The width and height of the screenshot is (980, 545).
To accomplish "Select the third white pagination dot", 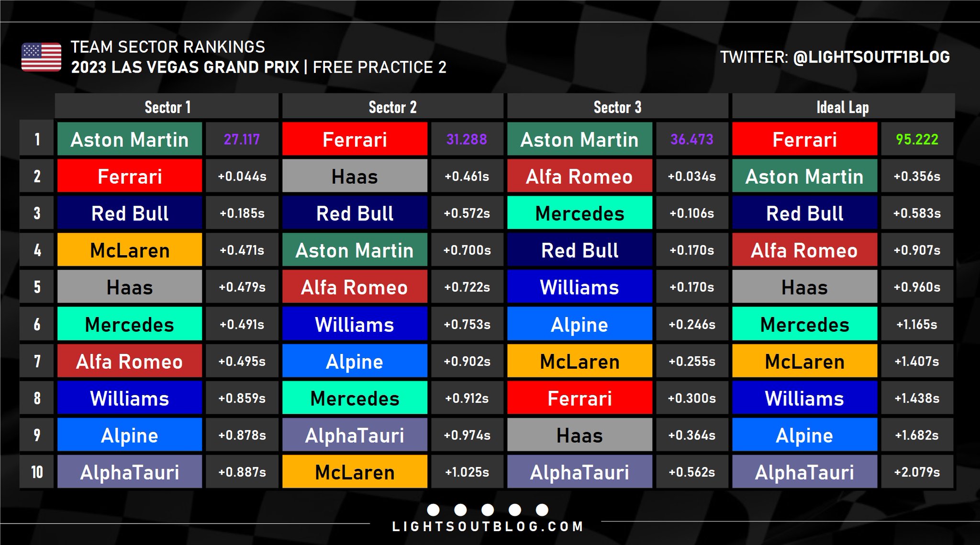I will (x=488, y=510).
